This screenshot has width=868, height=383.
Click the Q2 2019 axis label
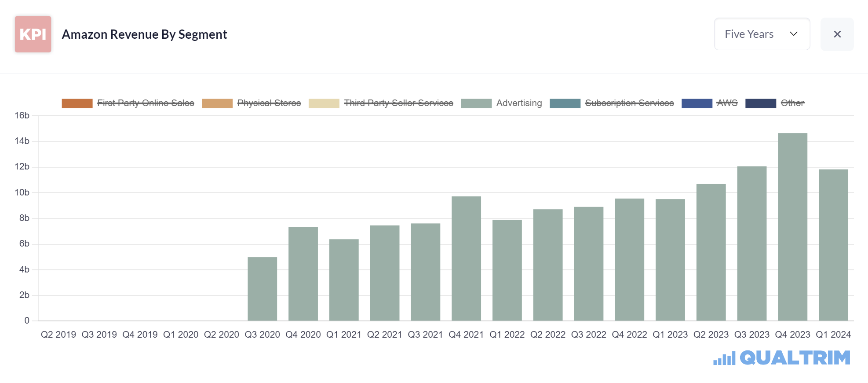pyautogui.click(x=58, y=335)
